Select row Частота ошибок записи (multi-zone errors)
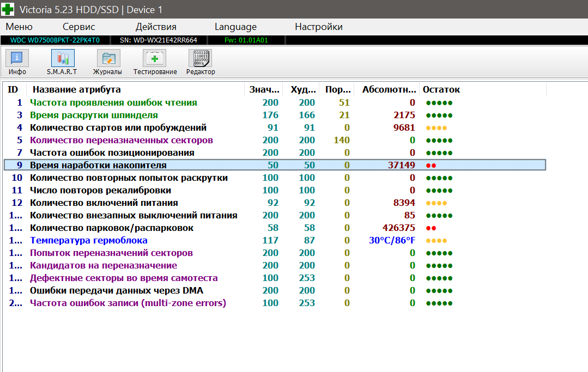The width and height of the screenshot is (588, 372). point(275,303)
